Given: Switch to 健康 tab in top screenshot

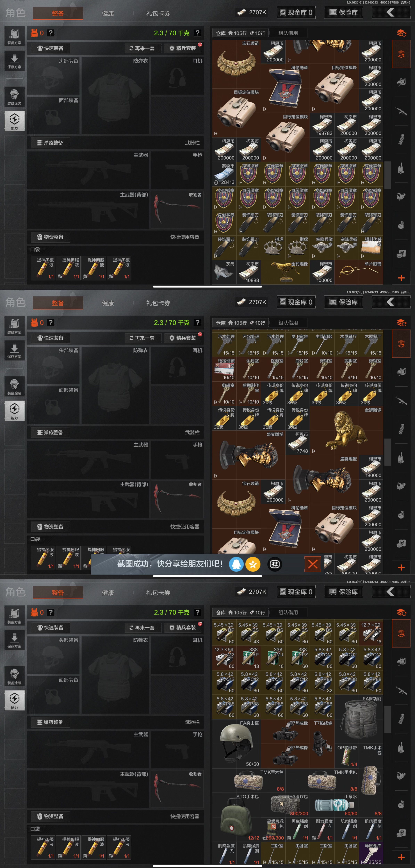Looking at the screenshot, I should 108,13.
